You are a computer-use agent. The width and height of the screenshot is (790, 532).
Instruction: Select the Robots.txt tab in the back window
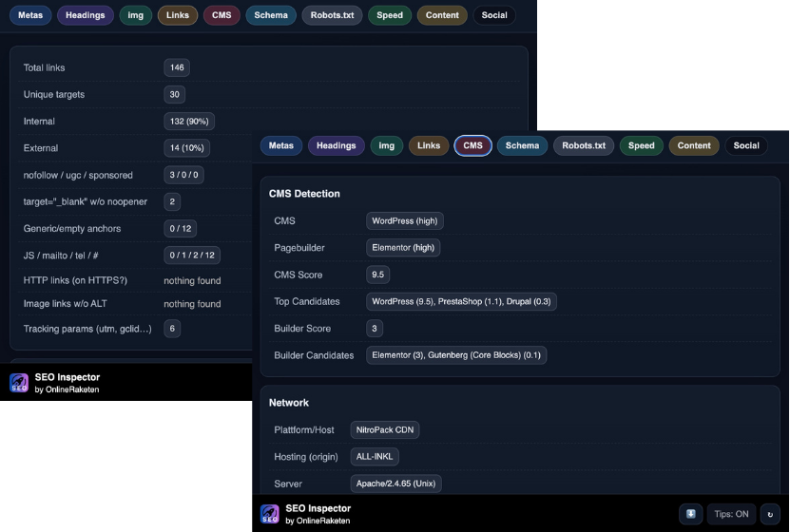click(x=332, y=15)
